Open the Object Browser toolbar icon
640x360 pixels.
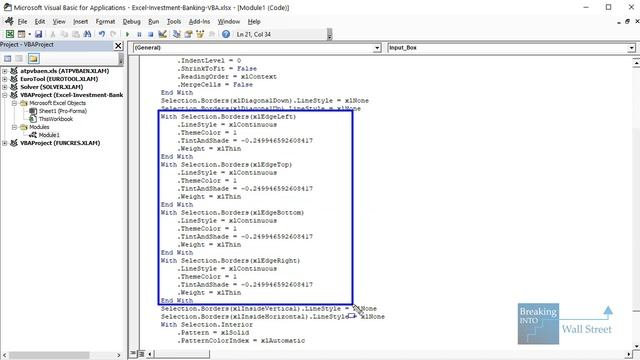tap(200, 34)
